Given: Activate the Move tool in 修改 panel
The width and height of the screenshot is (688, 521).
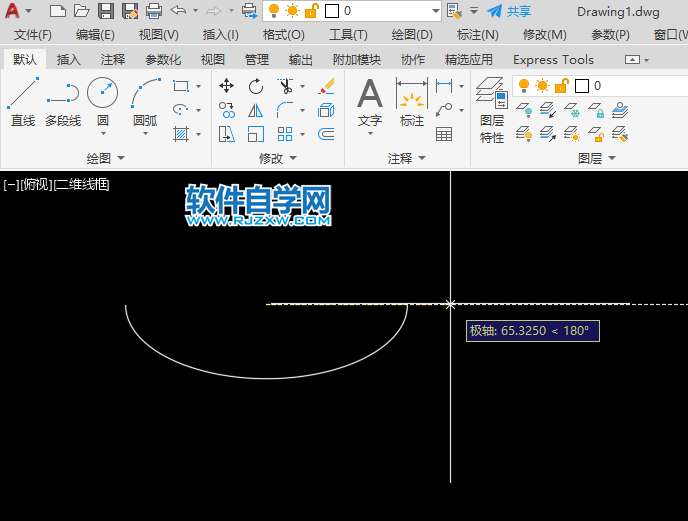Looking at the screenshot, I should pyautogui.click(x=227, y=86).
